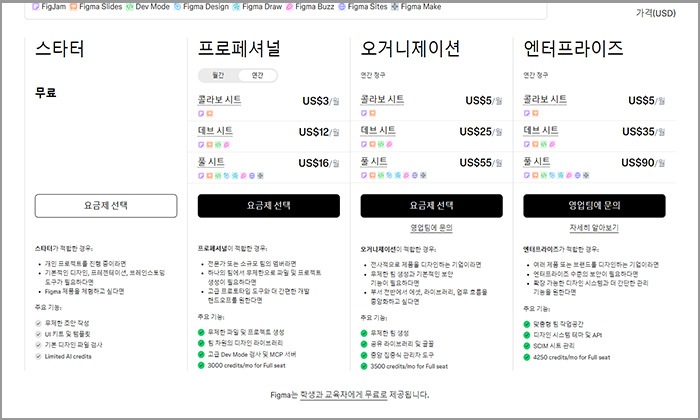Screen dimensions: 700x420
Task: Click the 오거니제이션 plan heading
Action: 410,49
